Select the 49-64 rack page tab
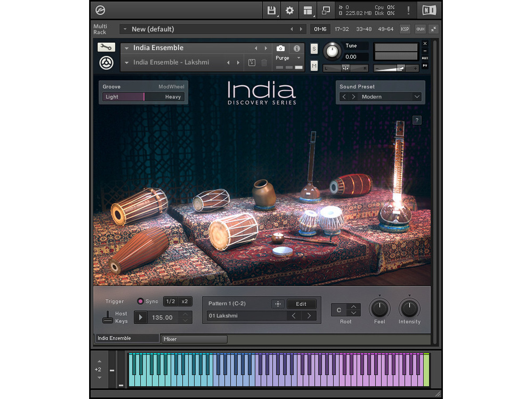This screenshot has width=532, height=399. [386, 29]
